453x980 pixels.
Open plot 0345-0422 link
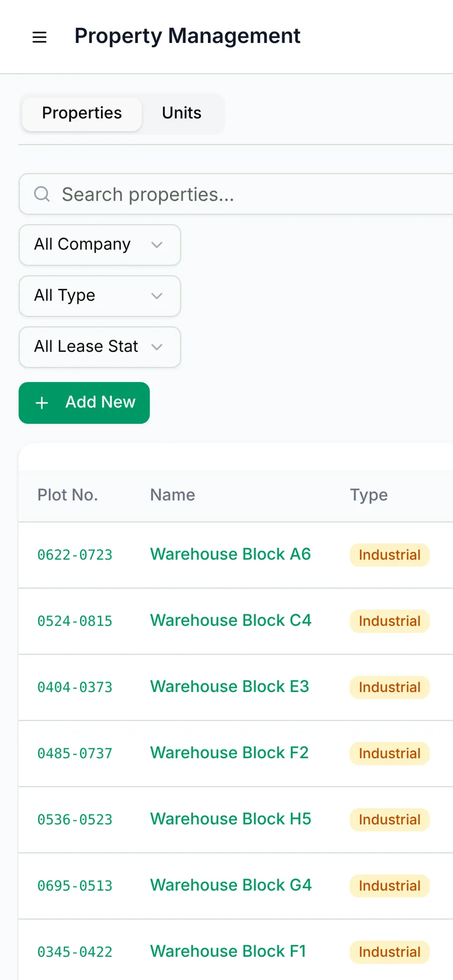tap(75, 952)
